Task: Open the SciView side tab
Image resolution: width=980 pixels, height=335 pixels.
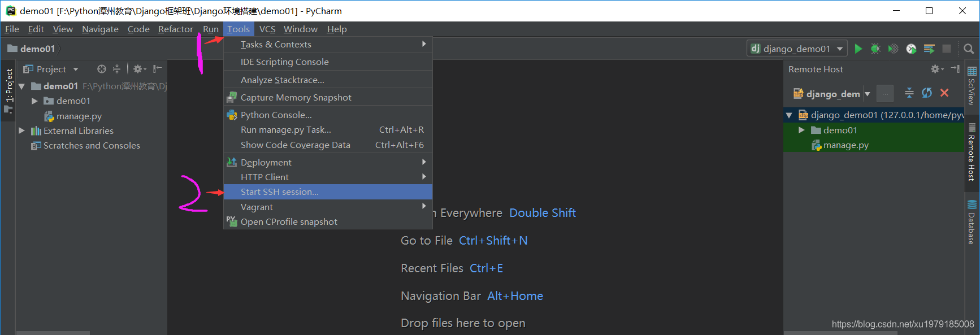Action: point(972,86)
